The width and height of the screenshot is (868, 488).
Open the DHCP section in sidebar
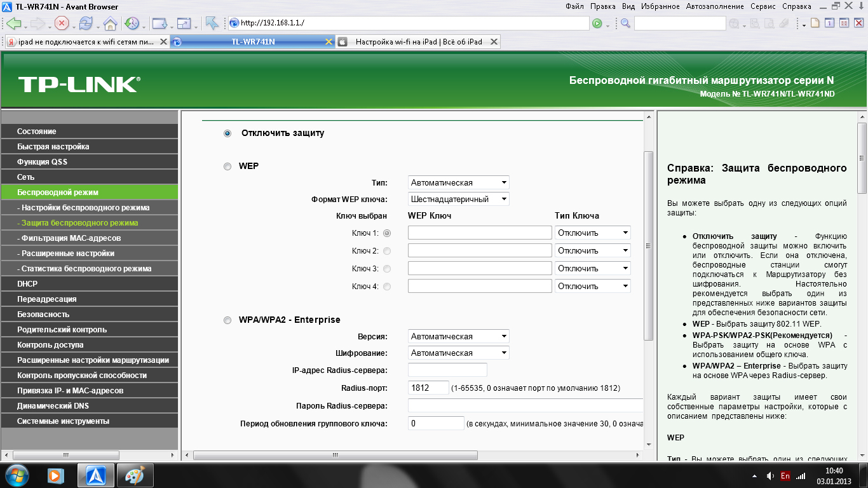27,284
